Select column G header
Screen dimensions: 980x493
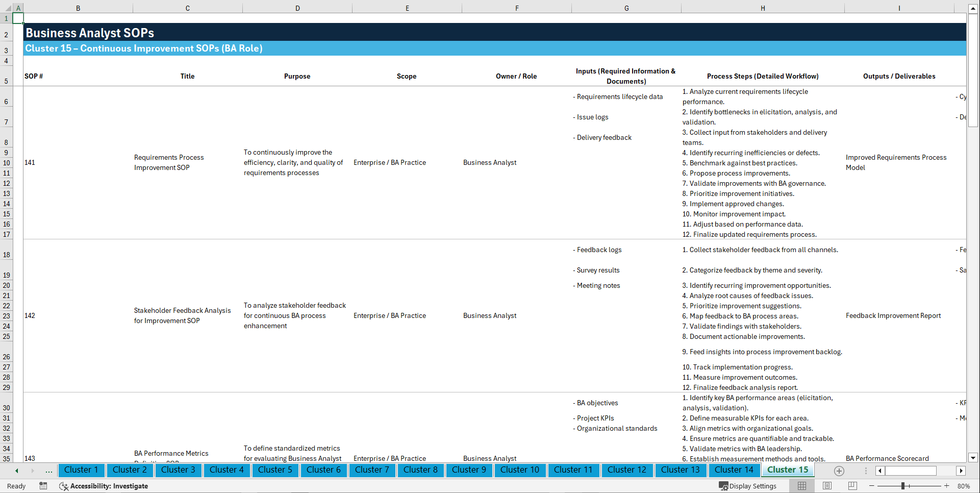pos(626,8)
